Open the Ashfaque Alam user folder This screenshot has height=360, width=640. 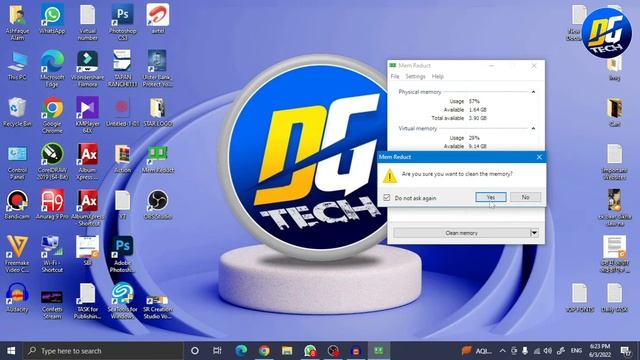pos(17,22)
